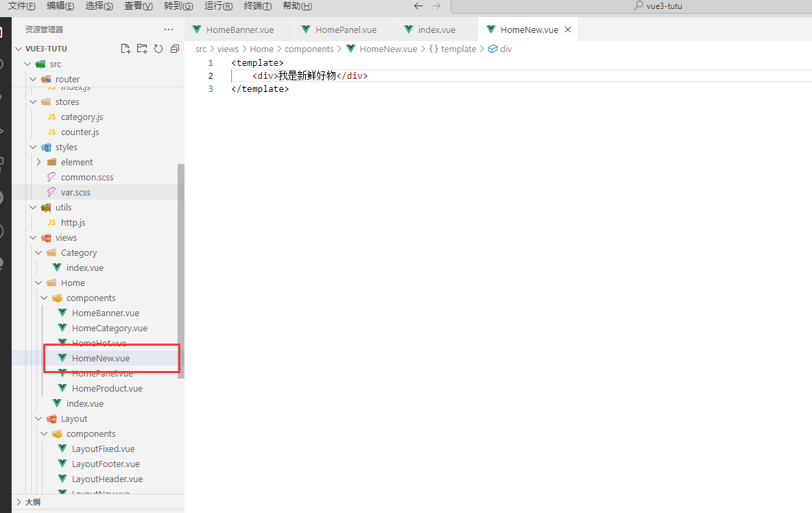Screen dimensions: 812x513
Task: Create a new folder in VUE3-TUTU
Action: [x=142, y=48]
